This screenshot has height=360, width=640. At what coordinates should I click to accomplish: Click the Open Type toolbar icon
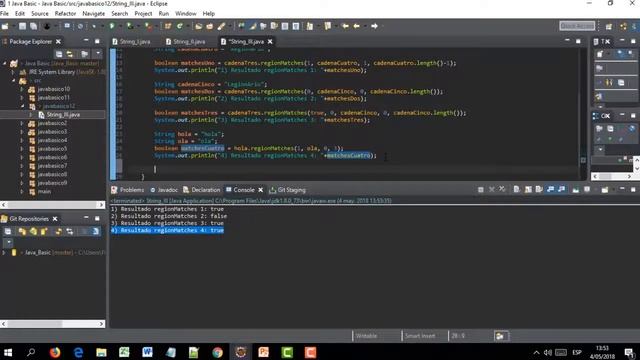point(198,26)
